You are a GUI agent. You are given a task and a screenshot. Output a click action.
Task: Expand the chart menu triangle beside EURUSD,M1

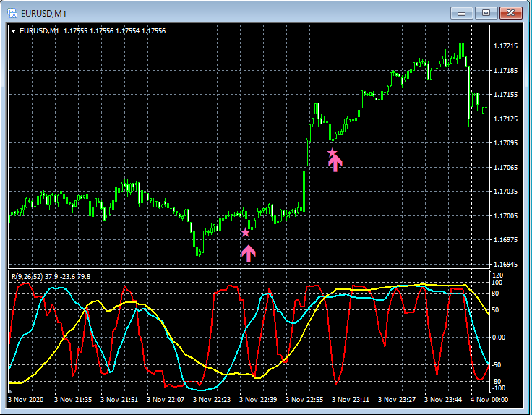[x=13, y=31]
